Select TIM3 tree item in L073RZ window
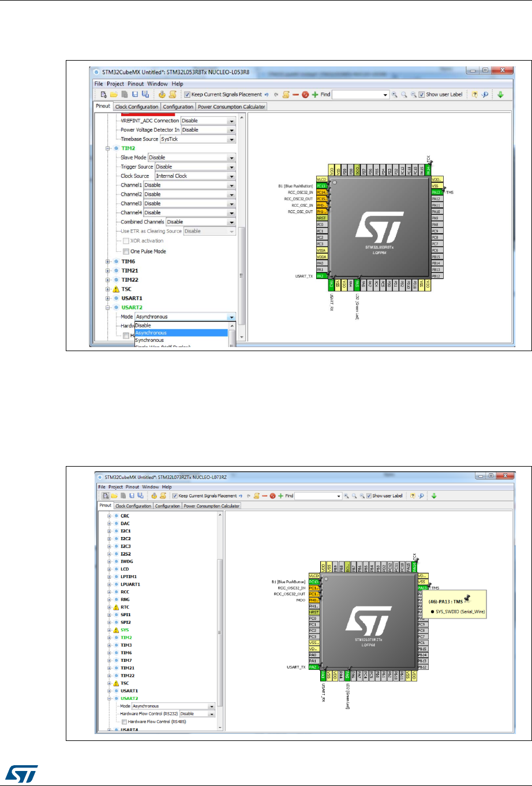 pos(126,645)
